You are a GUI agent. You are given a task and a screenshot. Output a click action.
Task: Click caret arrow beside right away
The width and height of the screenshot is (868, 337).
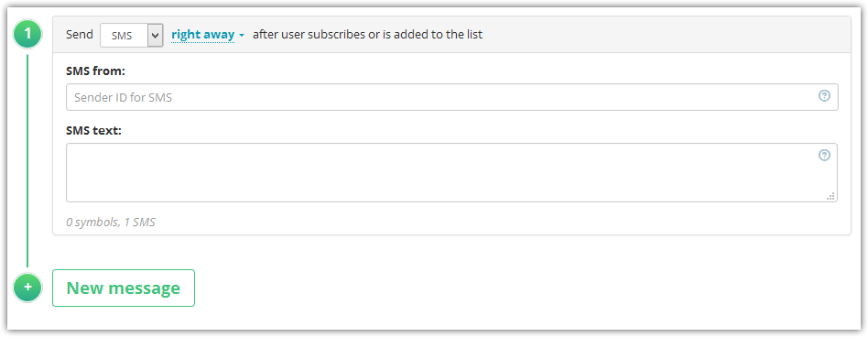[242, 36]
